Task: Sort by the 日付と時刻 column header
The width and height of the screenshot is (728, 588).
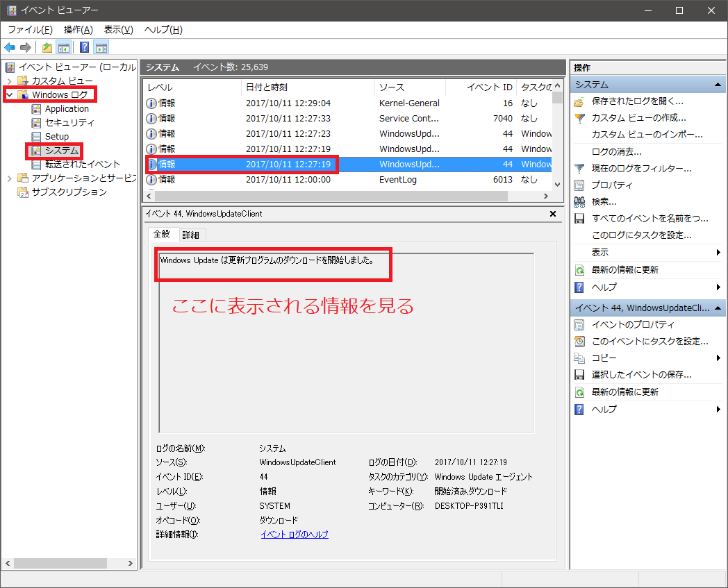Action: click(x=308, y=87)
